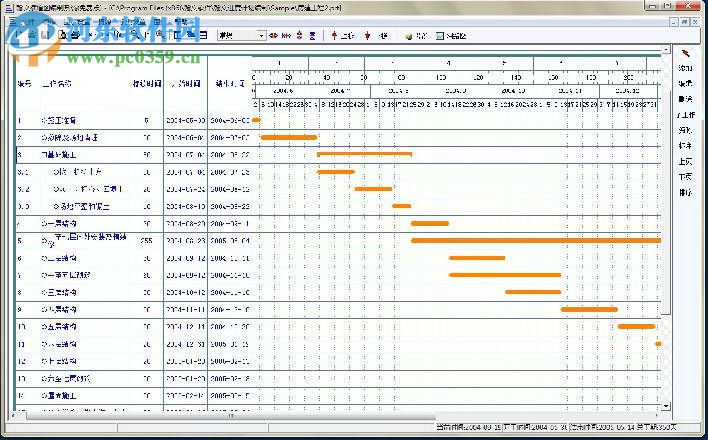The height and width of the screenshot is (440, 708).
Task: Click the blue horizontal expand timescale icon
Action: tap(286, 36)
